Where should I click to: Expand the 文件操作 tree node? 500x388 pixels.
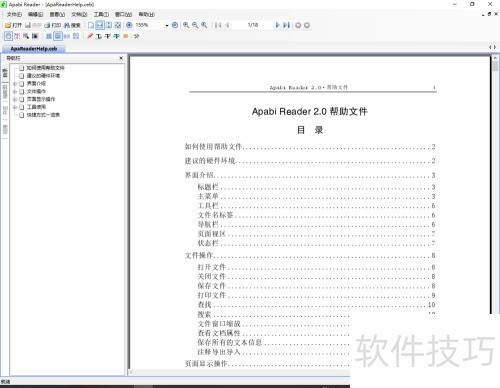point(15,91)
